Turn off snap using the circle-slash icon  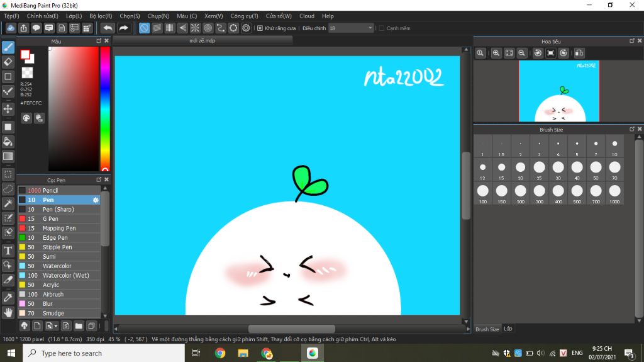pyautogui.click(x=144, y=28)
